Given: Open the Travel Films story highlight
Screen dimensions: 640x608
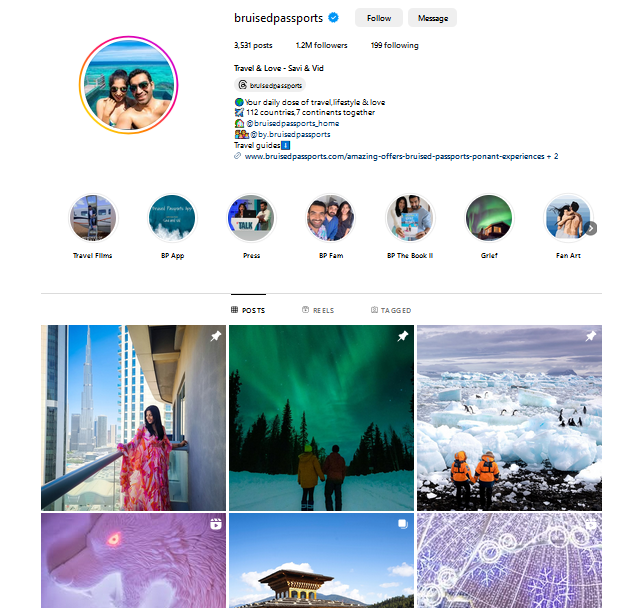Looking at the screenshot, I should tap(93, 218).
